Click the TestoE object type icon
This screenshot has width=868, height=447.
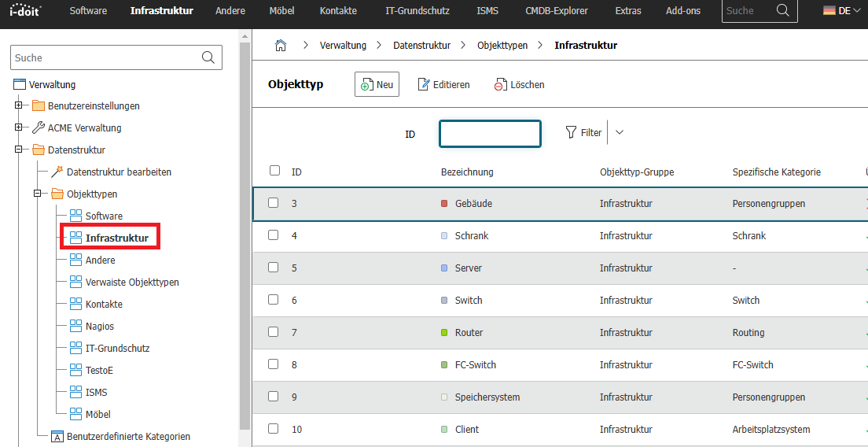coord(75,370)
